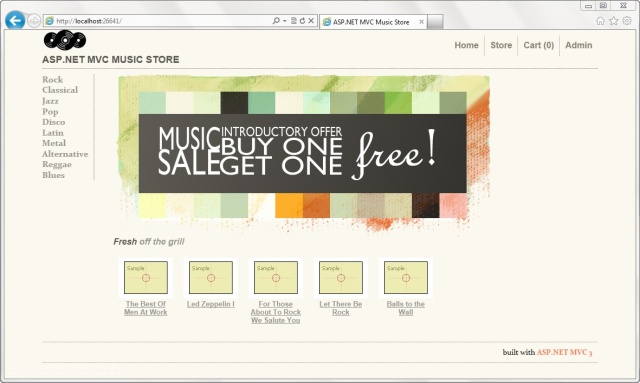Minimize the browser window
This screenshot has height=383, width=640.
point(588,6)
